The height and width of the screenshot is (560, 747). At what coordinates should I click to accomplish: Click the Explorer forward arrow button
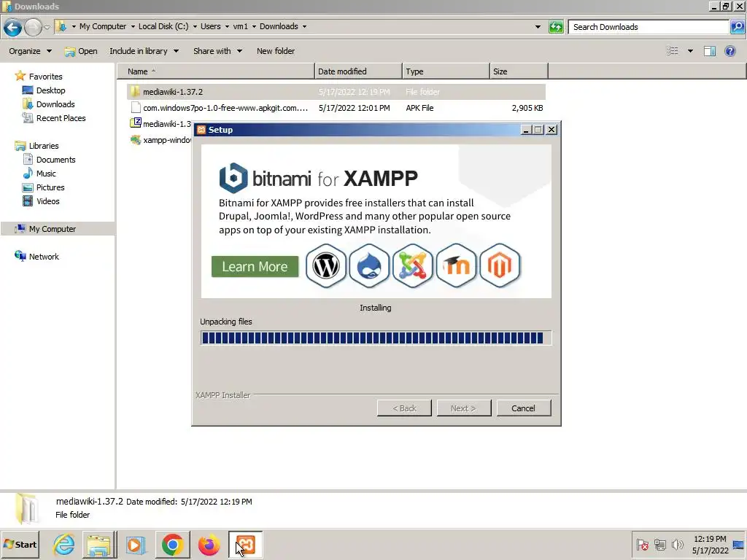click(x=33, y=27)
